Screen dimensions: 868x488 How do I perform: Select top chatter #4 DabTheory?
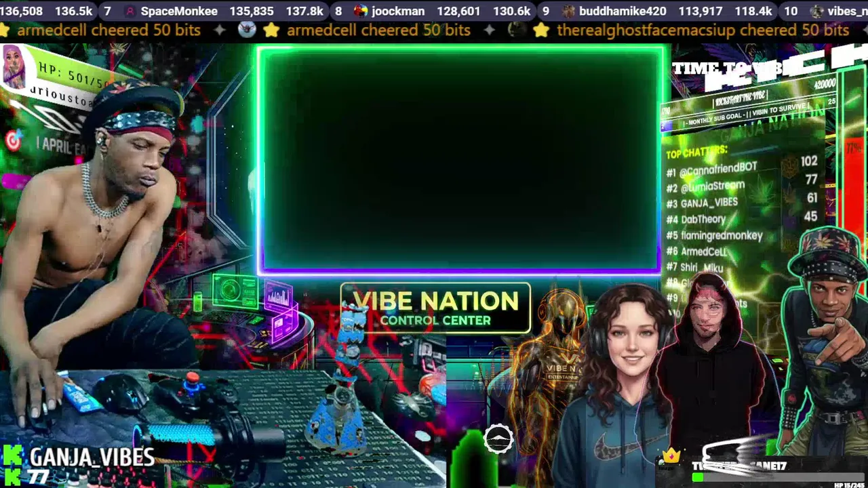point(696,219)
